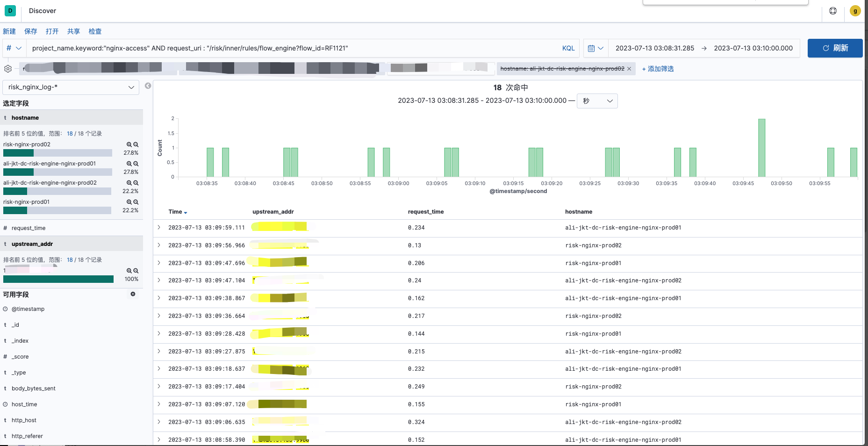
Task: Click 保存 save menu item
Action: coord(31,31)
